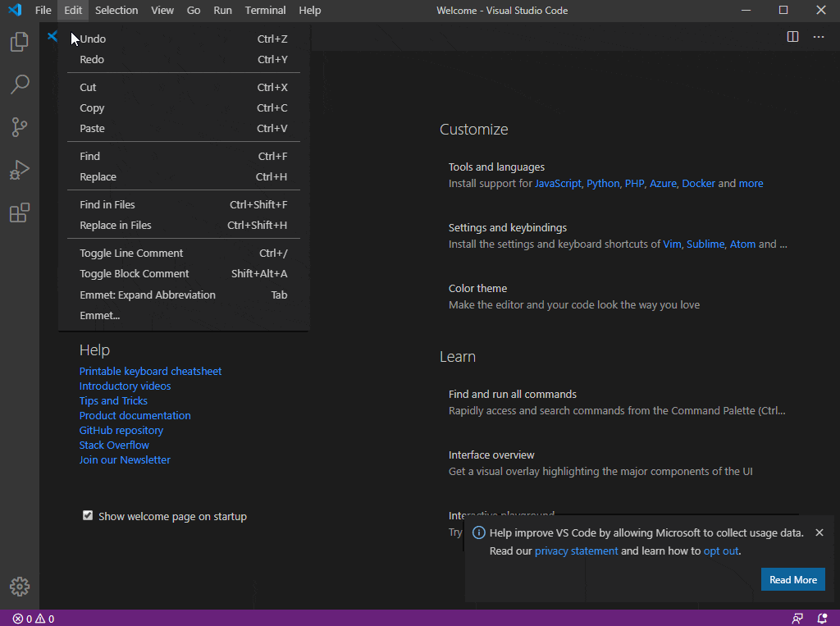Open the Manage gear icon
Screen dimensions: 840x626
coord(20,587)
